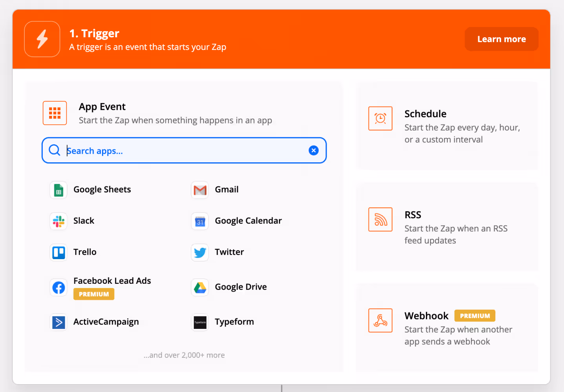This screenshot has height=392, width=564.
Task: Open the Learn more button
Action: pyautogui.click(x=502, y=39)
